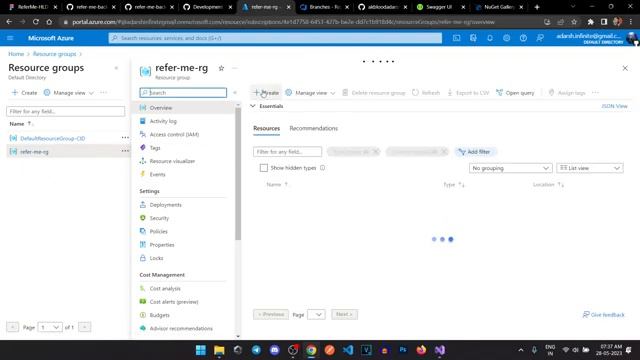
Task: Open more options for refer-me-rg row
Action: (x=125, y=151)
